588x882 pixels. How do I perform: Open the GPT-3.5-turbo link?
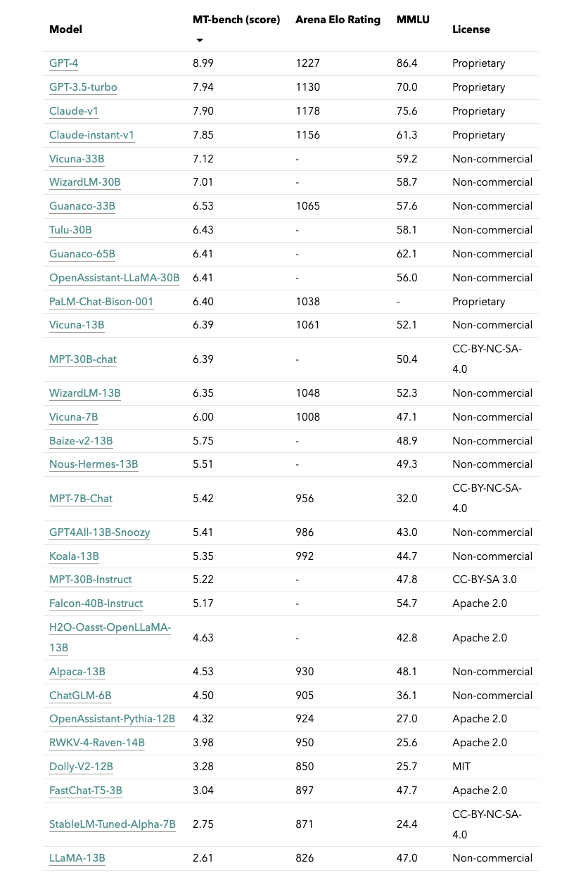(x=83, y=87)
